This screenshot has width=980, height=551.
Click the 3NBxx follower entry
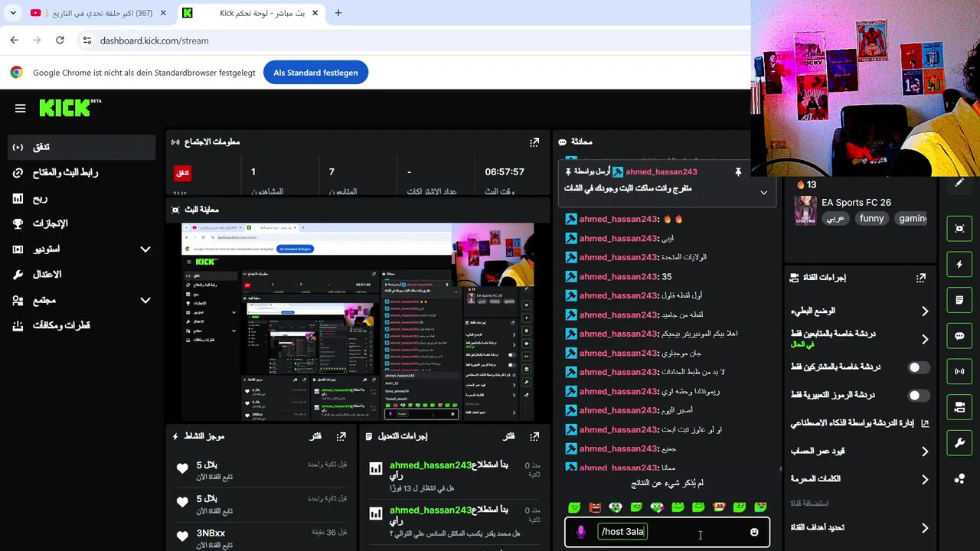point(262,538)
